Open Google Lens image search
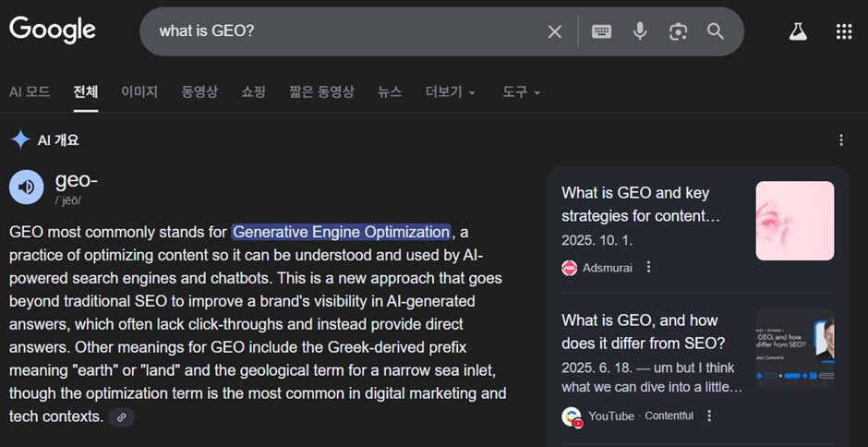The width and height of the screenshot is (868, 447). (x=678, y=31)
